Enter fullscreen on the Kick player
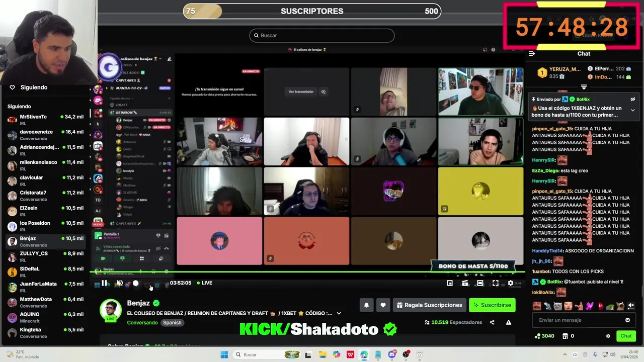644x362 pixels. pos(495,283)
